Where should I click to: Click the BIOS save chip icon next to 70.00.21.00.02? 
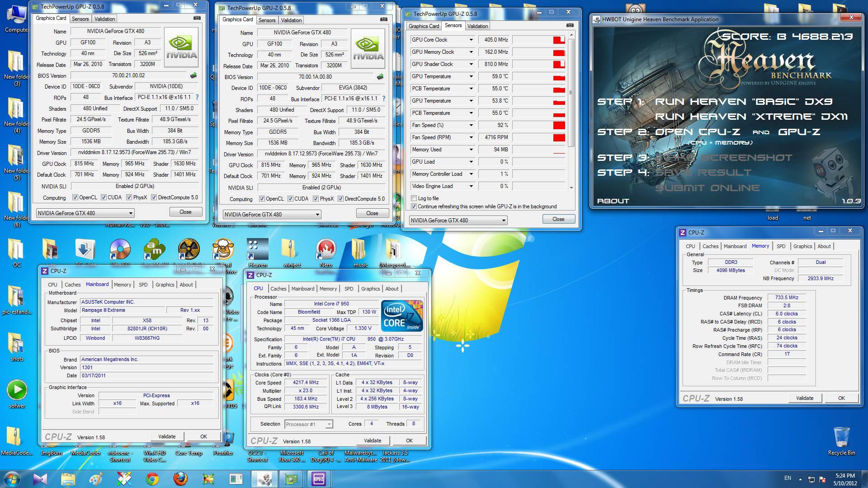(193, 75)
